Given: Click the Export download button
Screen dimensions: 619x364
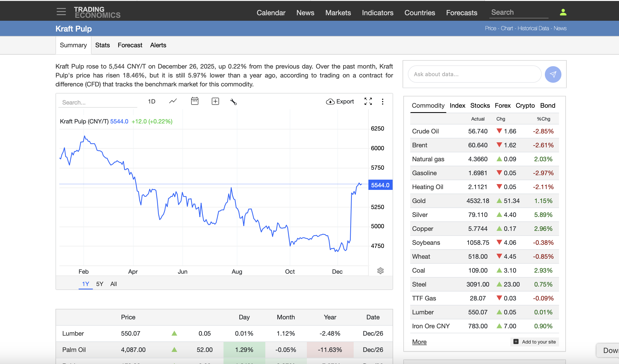Looking at the screenshot, I should click(340, 102).
